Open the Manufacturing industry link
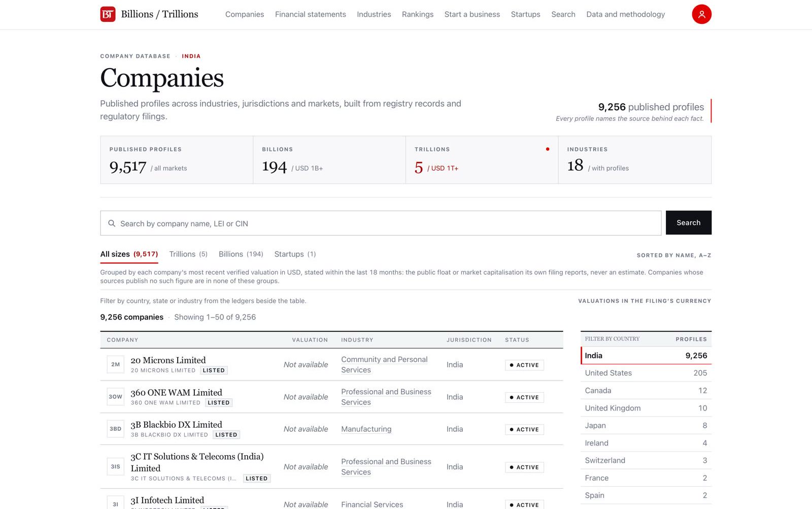812x509 pixels. [x=366, y=429]
